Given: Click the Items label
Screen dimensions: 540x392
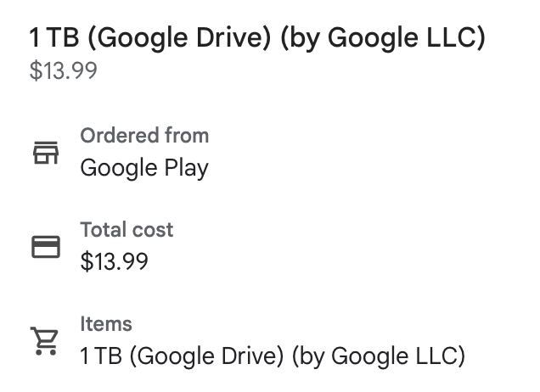Looking at the screenshot, I should click(x=106, y=324).
